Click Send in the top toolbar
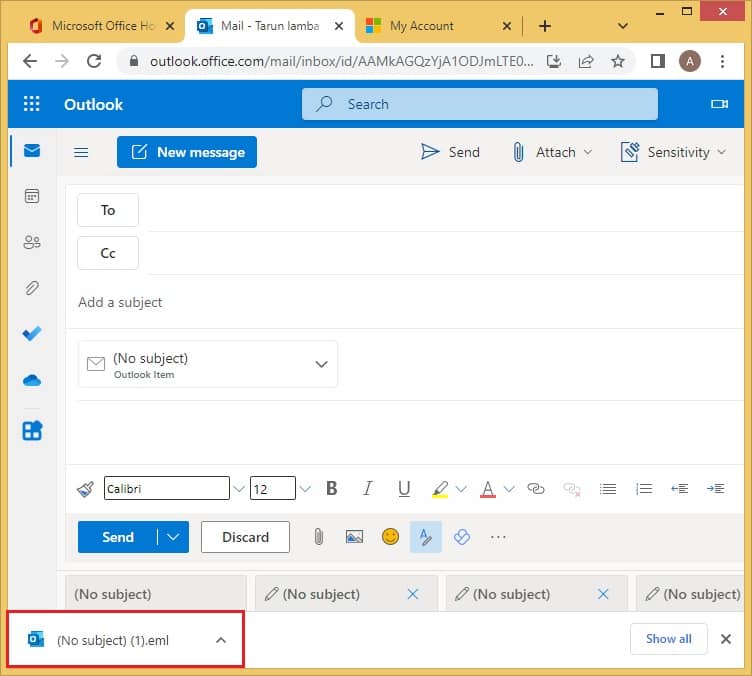Viewport: 752px width, 676px height. pyautogui.click(x=450, y=152)
